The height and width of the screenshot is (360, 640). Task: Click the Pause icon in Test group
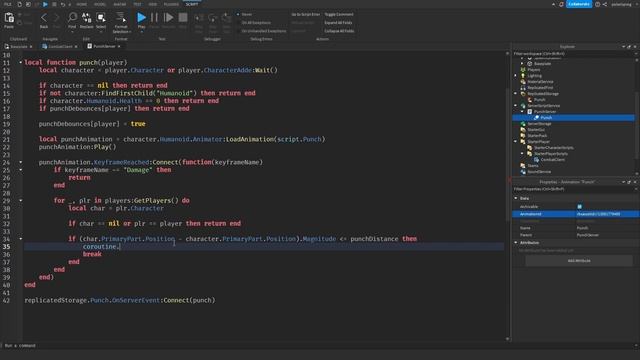point(154,17)
